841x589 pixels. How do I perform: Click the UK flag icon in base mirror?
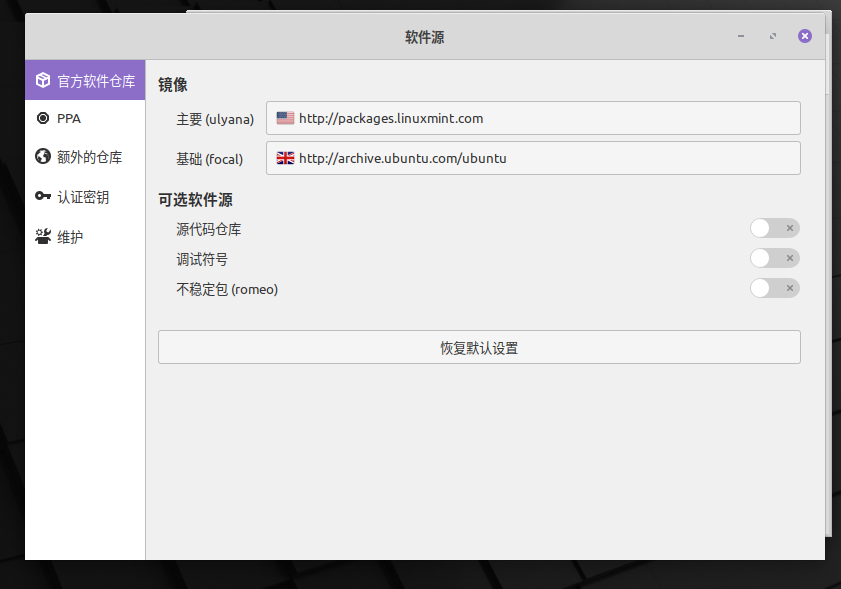pos(285,158)
